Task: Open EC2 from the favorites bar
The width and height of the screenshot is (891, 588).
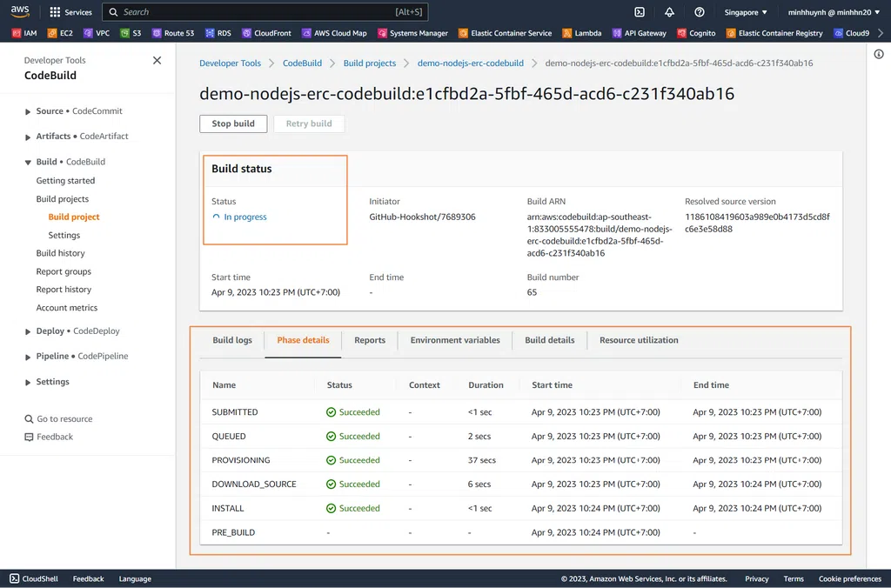Action: [60, 33]
